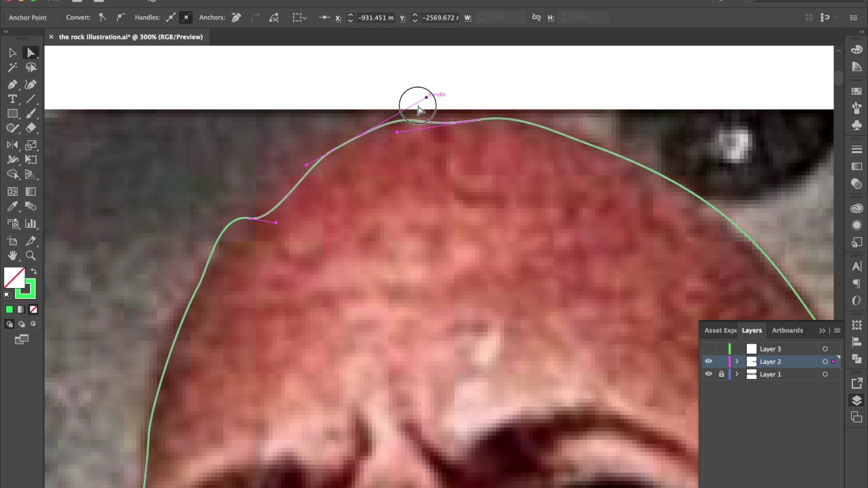The width and height of the screenshot is (868, 488).
Task: Switch to the Asset Export tab
Action: point(720,330)
